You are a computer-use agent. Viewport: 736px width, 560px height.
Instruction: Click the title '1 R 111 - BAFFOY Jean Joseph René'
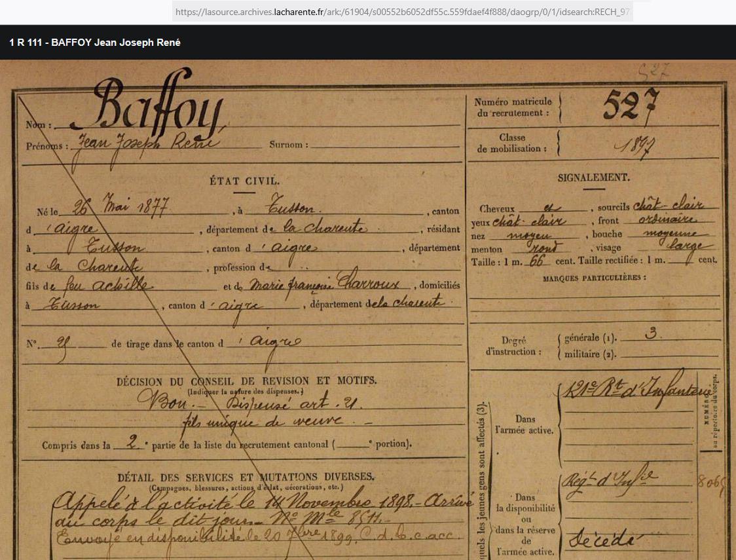pos(95,43)
